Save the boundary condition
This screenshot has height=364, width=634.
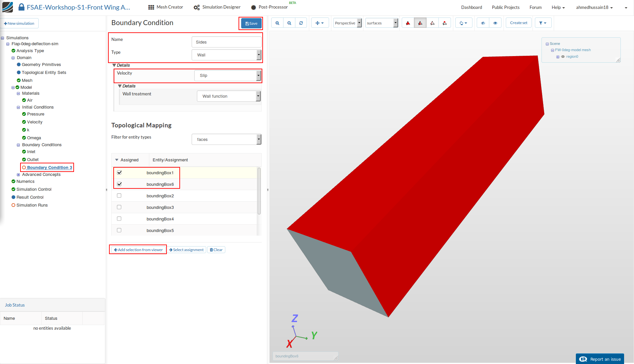251,23
